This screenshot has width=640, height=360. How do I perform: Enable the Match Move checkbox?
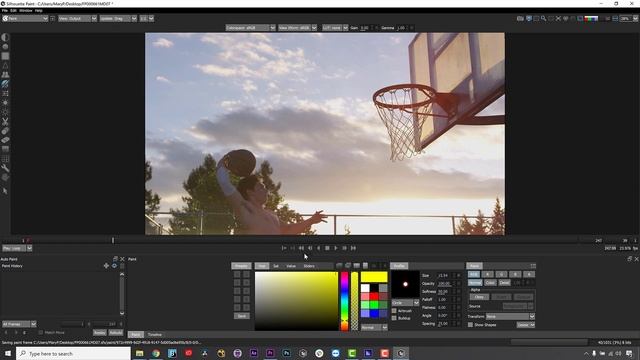coord(40,332)
